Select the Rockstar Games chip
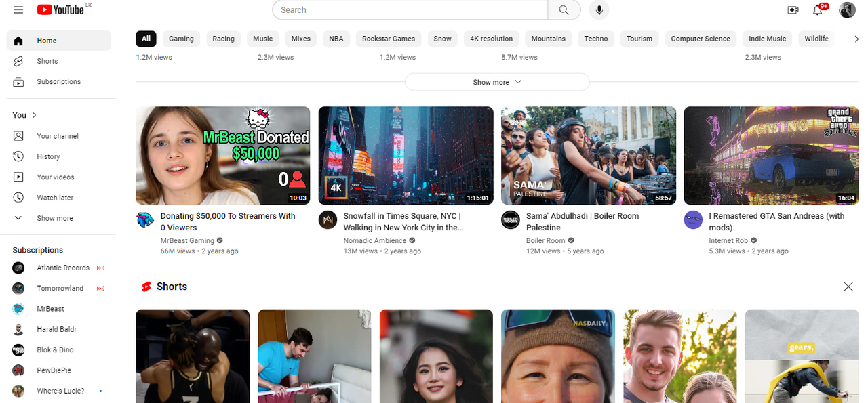 coord(389,39)
